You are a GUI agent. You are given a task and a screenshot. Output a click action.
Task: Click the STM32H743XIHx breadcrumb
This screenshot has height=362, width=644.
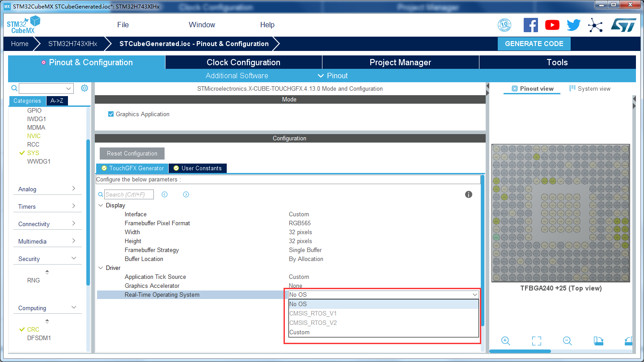pyautogui.click(x=72, y=44)
